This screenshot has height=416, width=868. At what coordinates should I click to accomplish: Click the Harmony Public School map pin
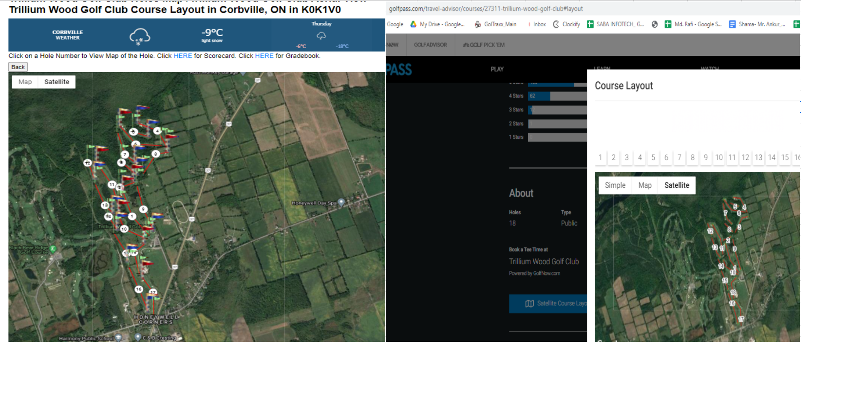pos(118,337)
